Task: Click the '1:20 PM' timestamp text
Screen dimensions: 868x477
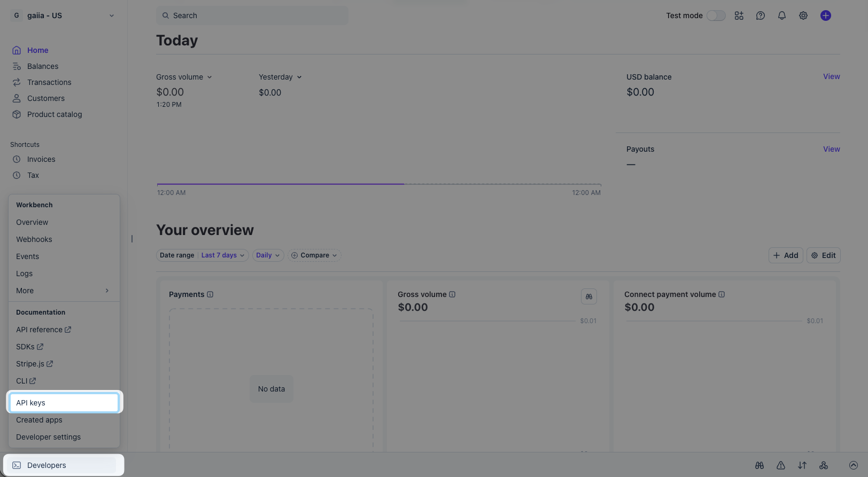Action: point(169,105)
